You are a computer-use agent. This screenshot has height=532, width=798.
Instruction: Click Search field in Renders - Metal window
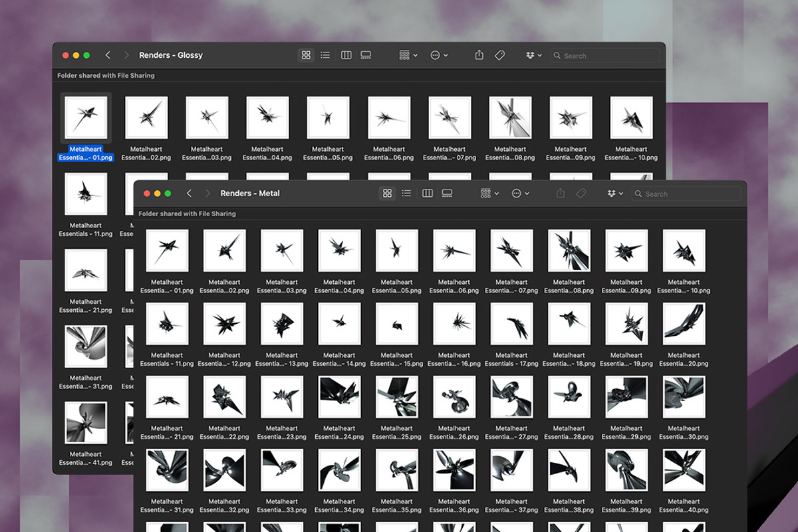point(685,194)
